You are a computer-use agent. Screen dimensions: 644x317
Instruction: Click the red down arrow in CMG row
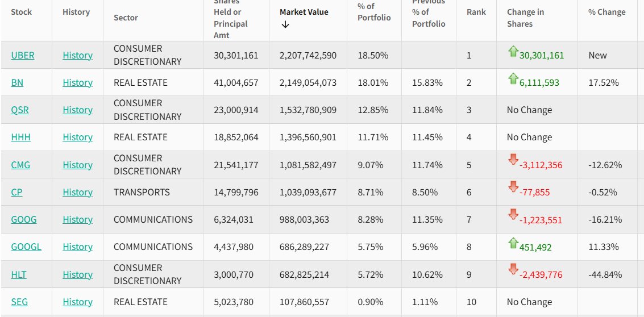[513, 161]
